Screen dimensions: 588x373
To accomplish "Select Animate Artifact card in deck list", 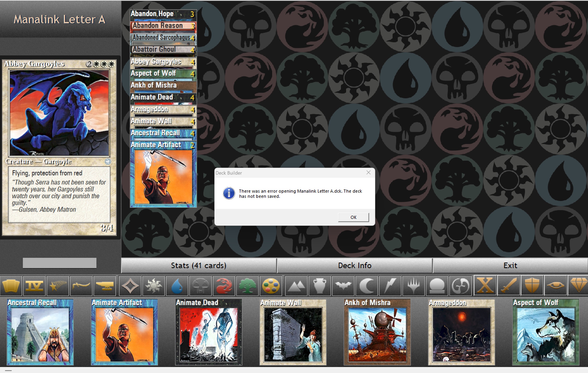I will tap(163, 174).
